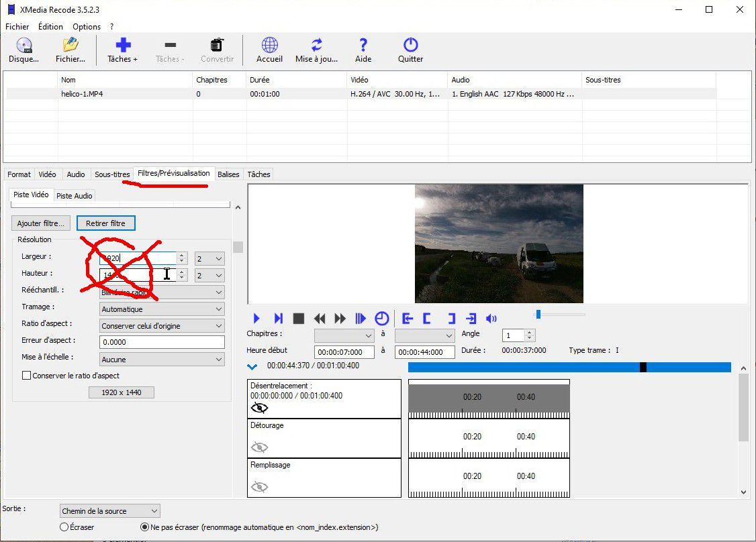Go to end marker icon

[471, 319]
